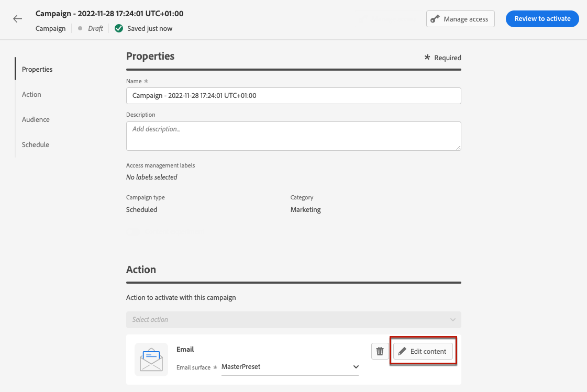Delete the Email action with trash icon
The image size is (587, 392).
tap(380, 351)
